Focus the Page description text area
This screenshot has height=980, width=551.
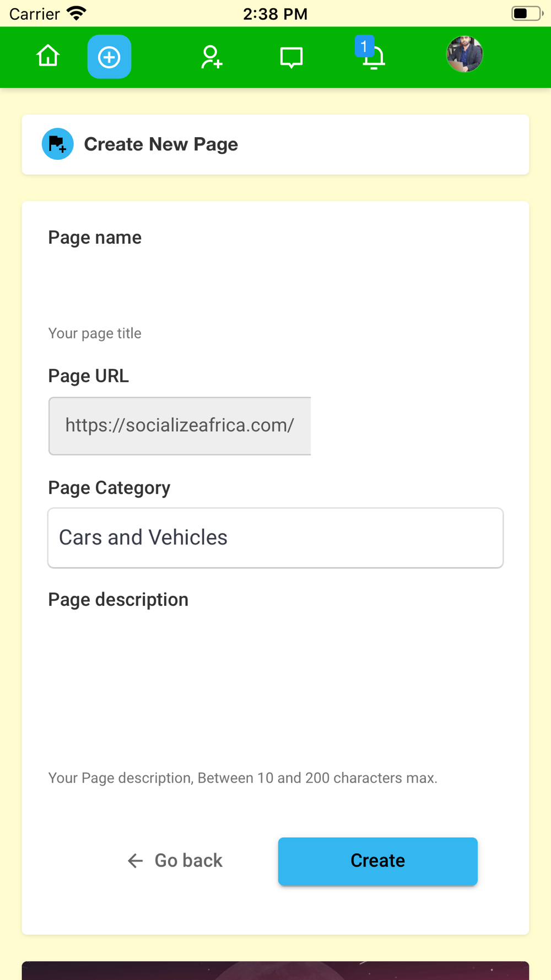pyautogui.click(x=274, y=689)
